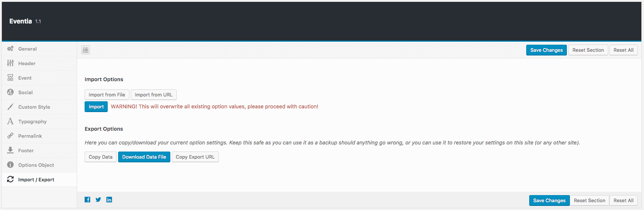Download Data File of settings
The width and height of the screenshot is (644, 210).
click(144, 157)
